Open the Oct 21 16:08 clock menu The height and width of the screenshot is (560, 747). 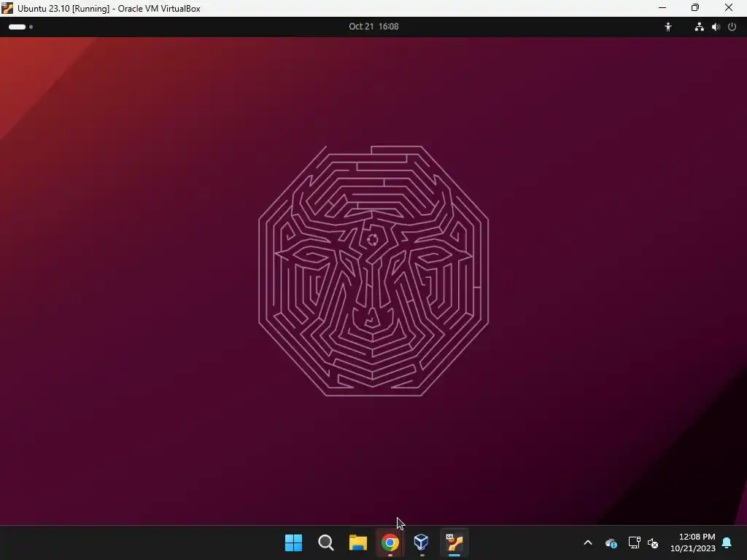[x=373, y=27]
